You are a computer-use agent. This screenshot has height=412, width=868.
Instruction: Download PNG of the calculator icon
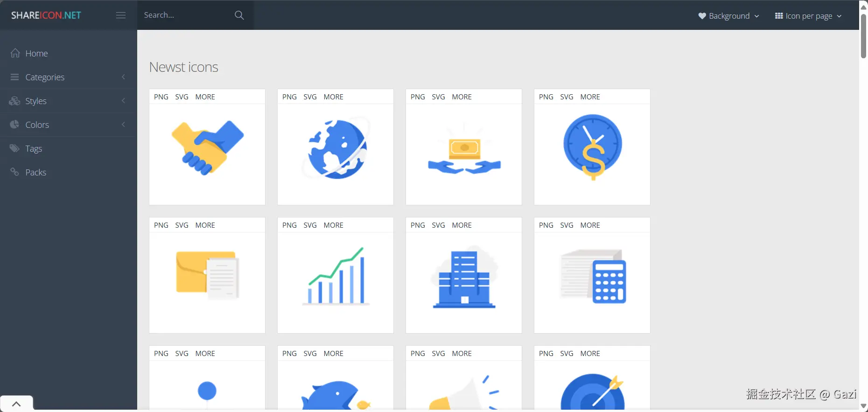coord(546,225)
